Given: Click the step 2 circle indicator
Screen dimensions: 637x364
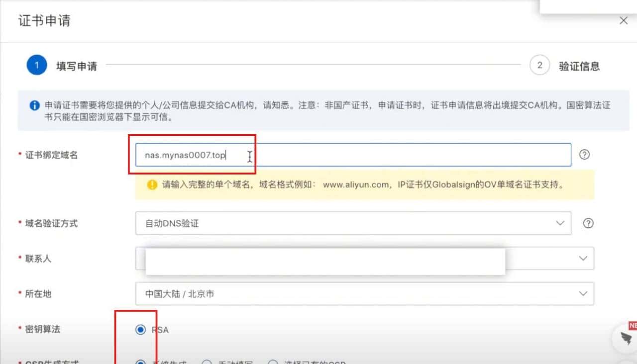Looking at the screenshot, I should pos(539,65).
